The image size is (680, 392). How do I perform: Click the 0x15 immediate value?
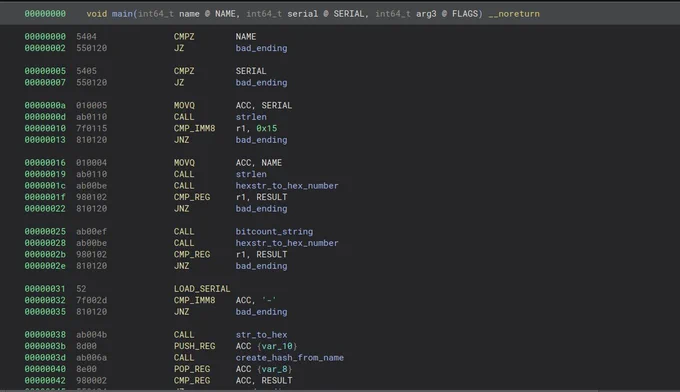(x=267, y=128)
